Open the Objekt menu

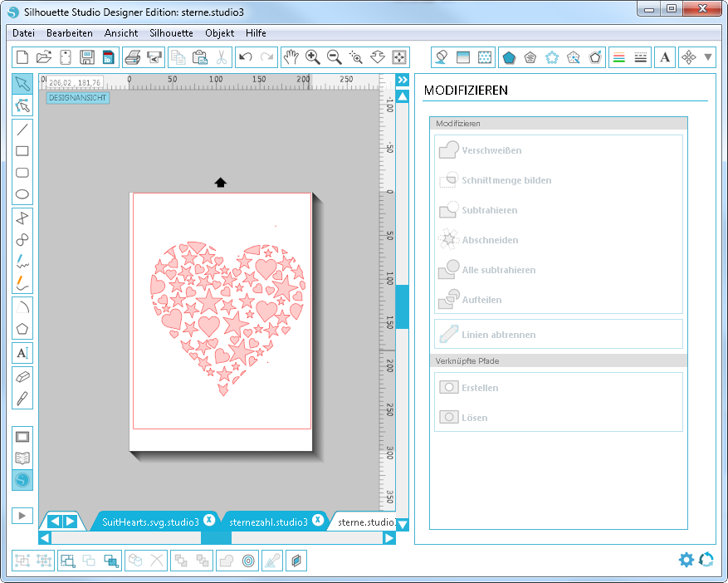click(x=219, y=33)
